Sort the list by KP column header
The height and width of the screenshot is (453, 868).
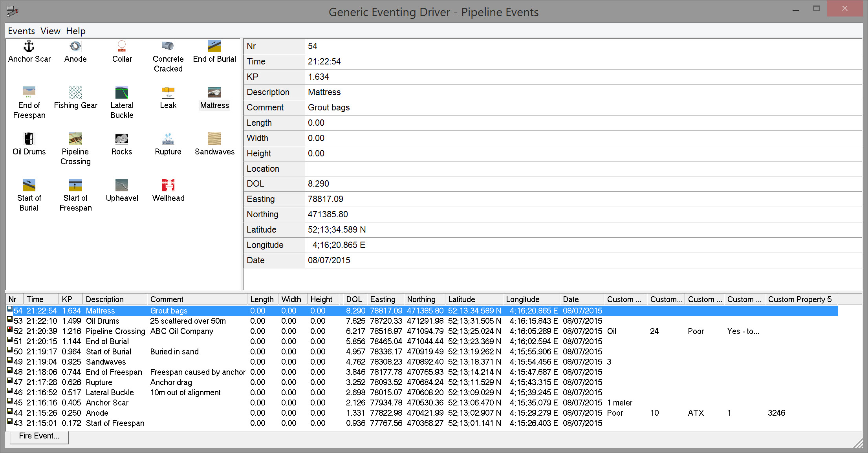(x=68, y=299)
